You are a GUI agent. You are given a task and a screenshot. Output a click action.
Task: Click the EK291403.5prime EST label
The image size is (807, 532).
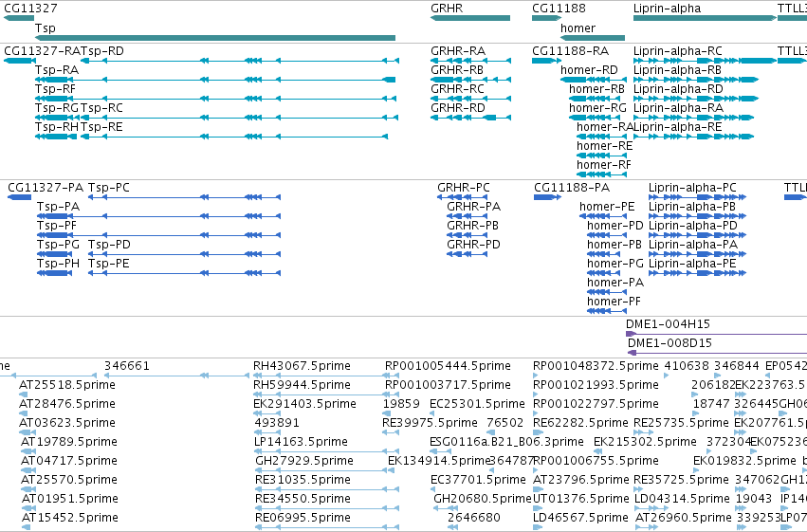[x=304, y=404]
